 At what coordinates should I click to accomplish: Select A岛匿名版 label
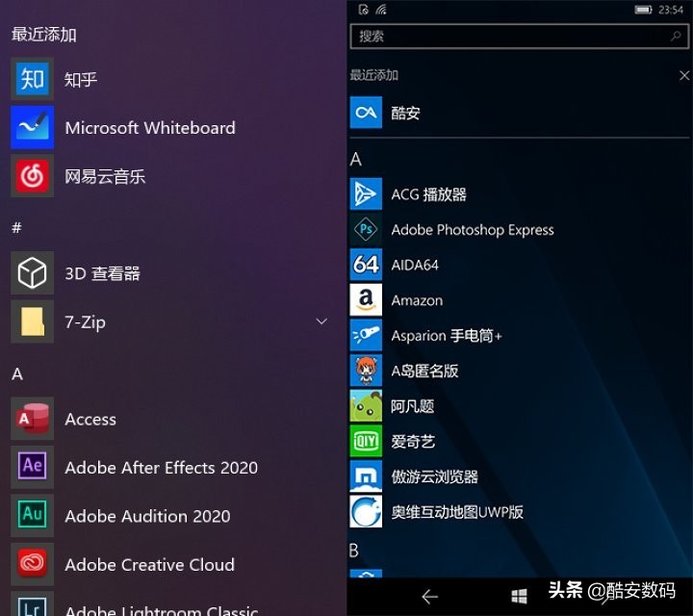point(424,371)
